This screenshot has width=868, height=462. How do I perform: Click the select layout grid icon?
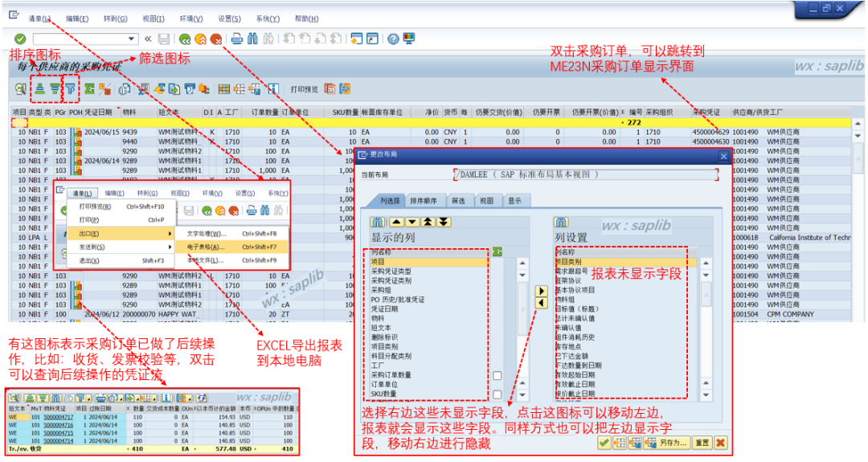[223, 88]
